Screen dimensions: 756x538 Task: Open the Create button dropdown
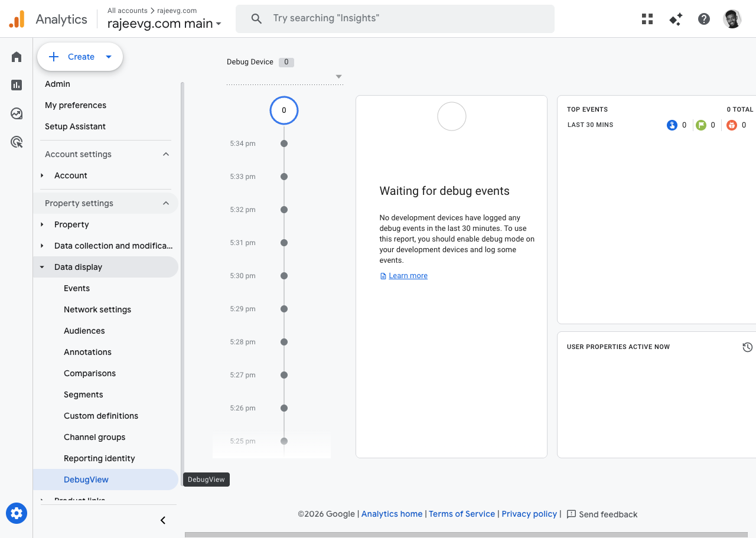click(108, 57)
